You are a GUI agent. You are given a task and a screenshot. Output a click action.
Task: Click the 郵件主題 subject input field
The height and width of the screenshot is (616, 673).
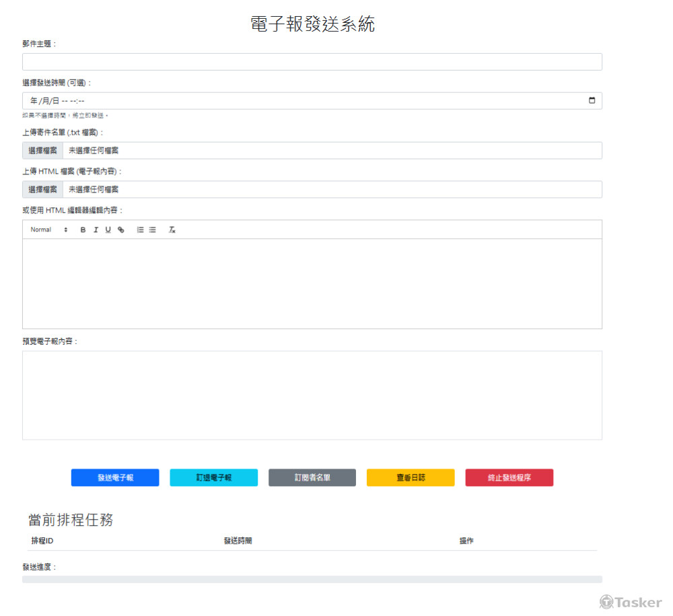coord(312,61)
